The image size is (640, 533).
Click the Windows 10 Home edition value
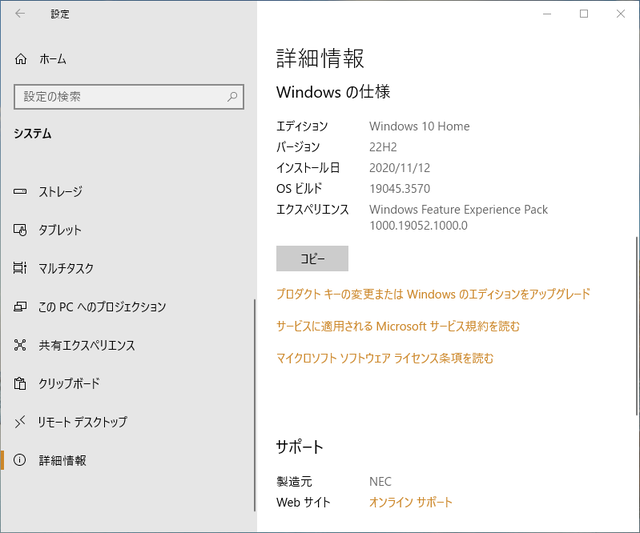click(x=419, y=126)
